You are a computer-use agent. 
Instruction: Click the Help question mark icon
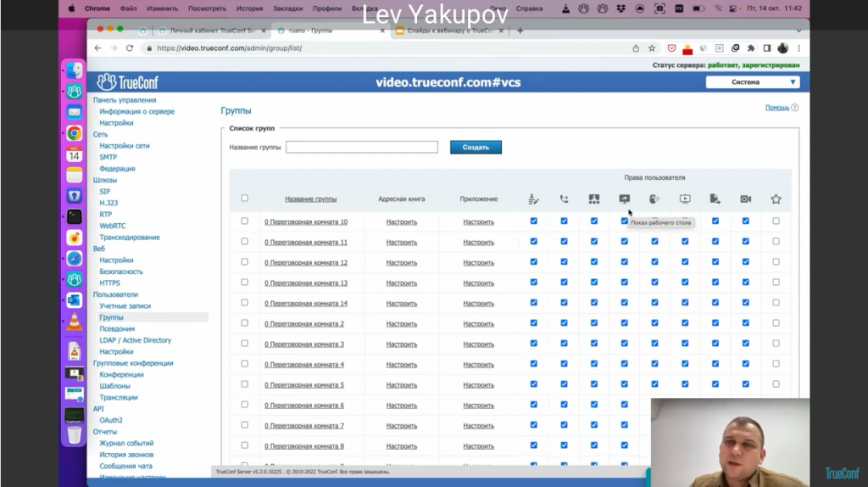[795, 108]
